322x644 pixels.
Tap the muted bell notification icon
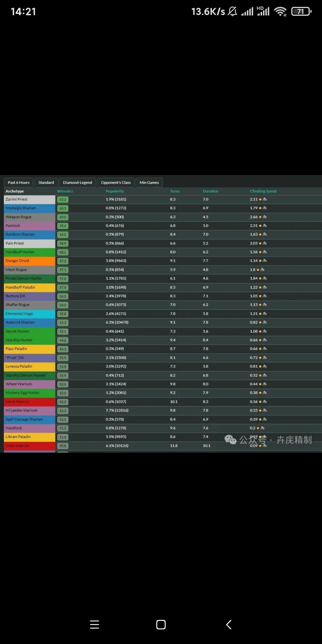(x=233, y=12)
